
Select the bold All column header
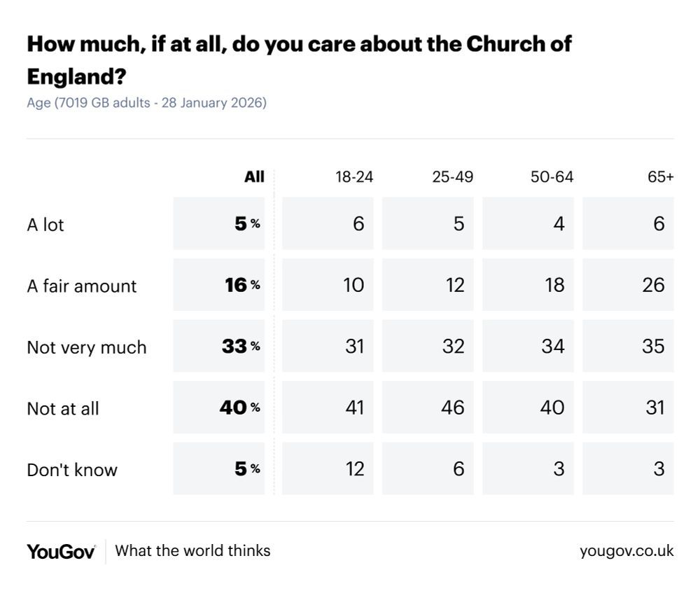tap(254, 176)
